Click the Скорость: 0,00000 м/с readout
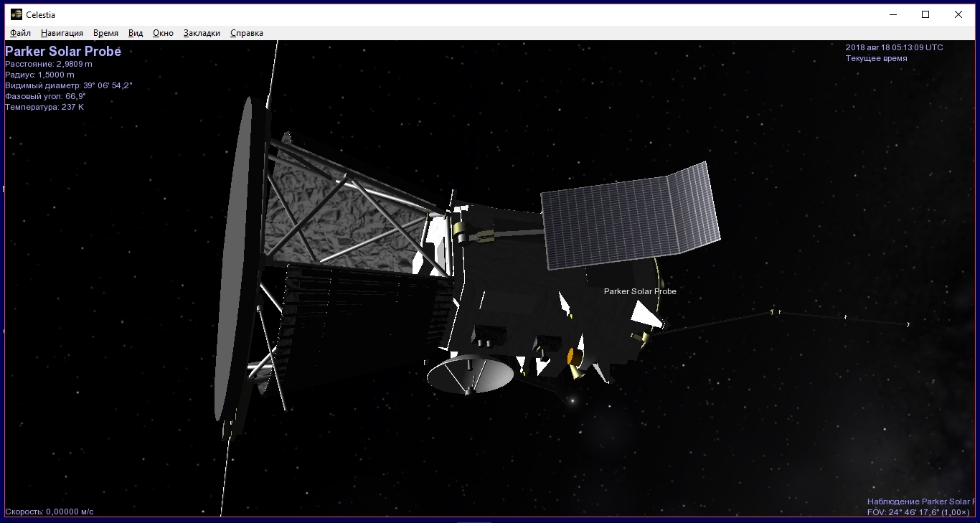980x523 pixels. click(x=50, y=512)
